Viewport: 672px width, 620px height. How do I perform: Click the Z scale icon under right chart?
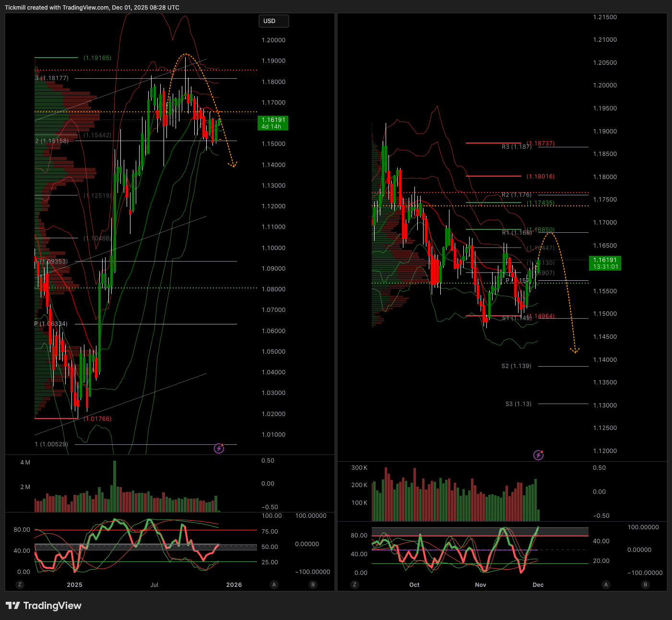pos(354,584)
